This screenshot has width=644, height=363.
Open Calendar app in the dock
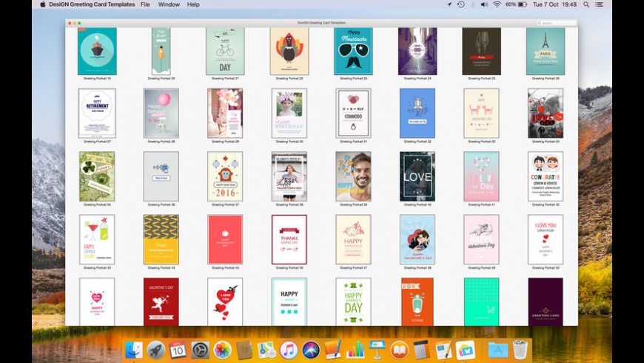coord(178,350)
